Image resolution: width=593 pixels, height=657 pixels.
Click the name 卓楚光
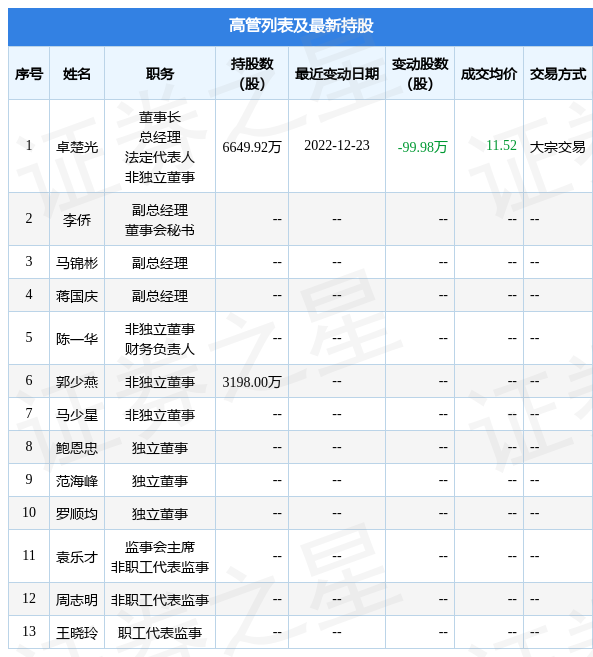click(77, 147)
